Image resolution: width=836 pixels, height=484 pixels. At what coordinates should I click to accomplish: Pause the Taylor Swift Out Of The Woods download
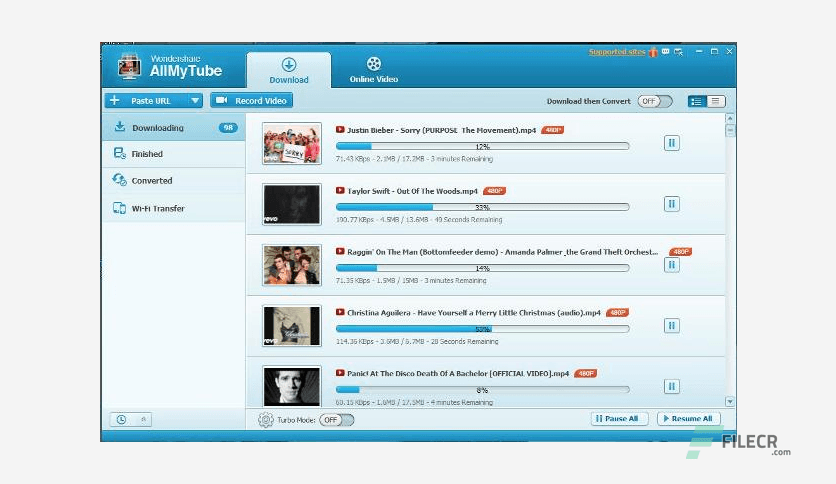point(671,204)
